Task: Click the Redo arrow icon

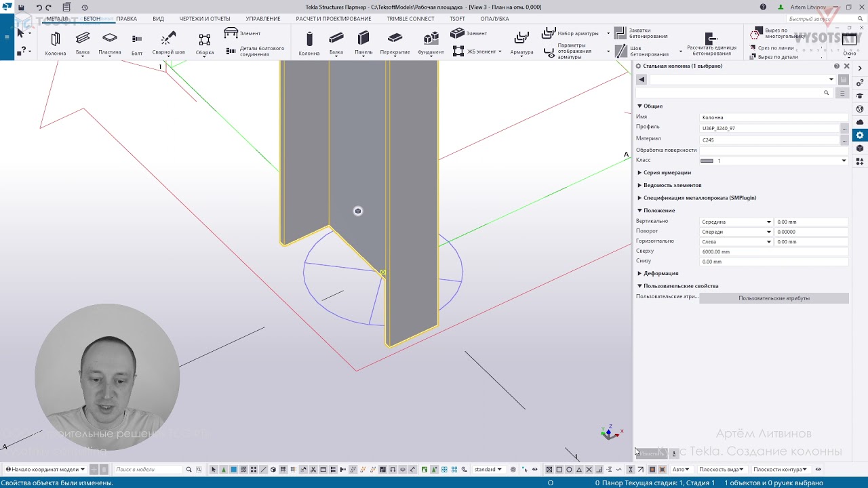Action: coord(48,7)
